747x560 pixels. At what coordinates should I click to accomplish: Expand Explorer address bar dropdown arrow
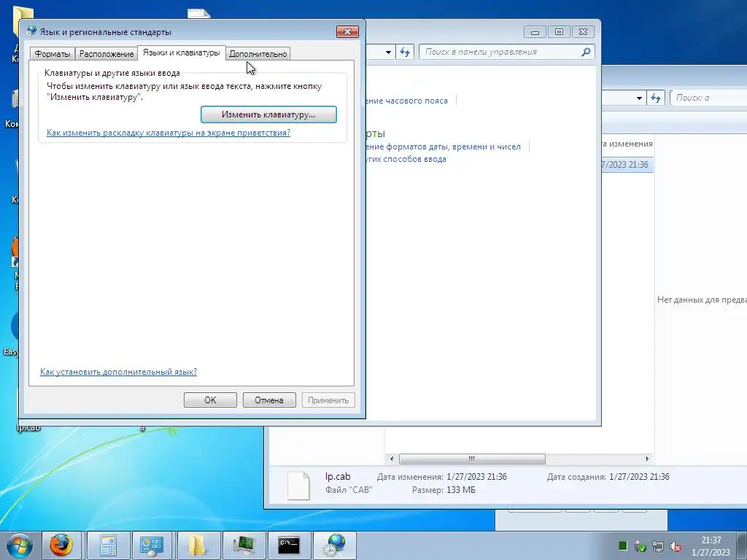(639, 98)
